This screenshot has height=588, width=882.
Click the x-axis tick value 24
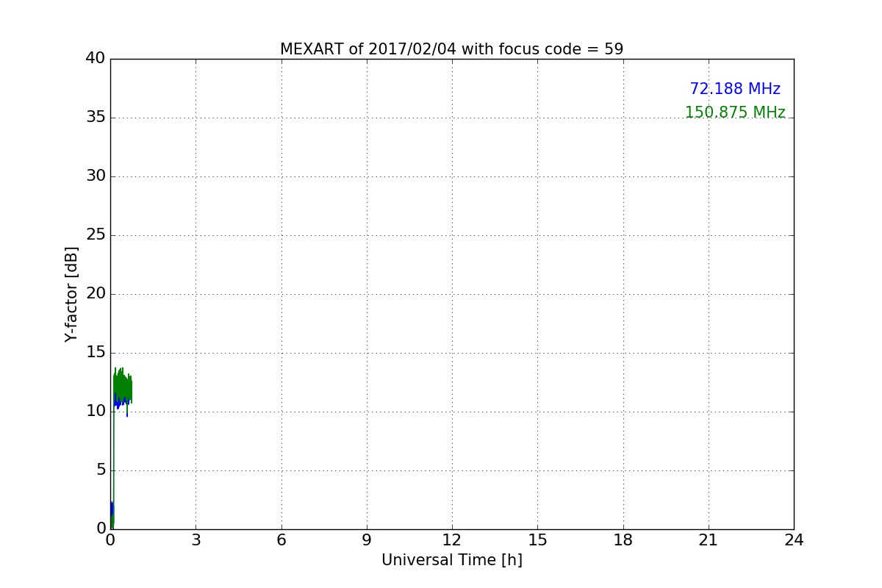coord(794,540)
